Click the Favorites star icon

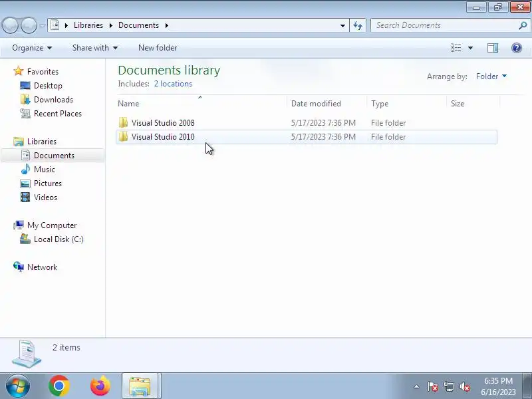[18, 71]
